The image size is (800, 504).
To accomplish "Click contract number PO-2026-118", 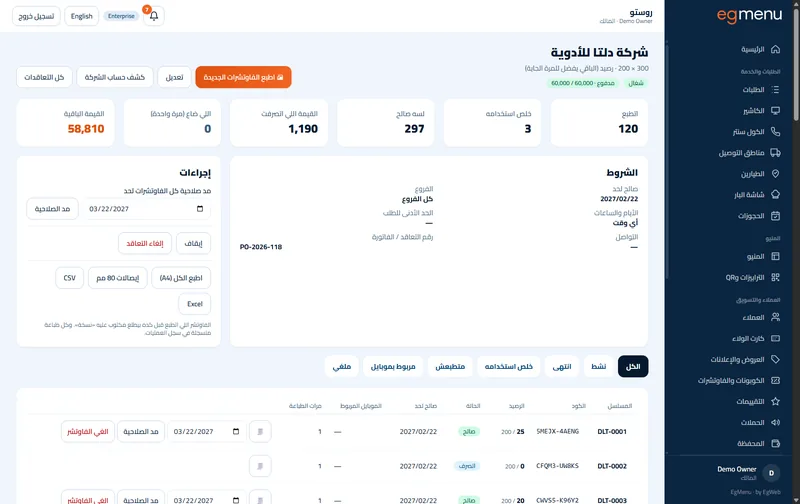I will [261, 247].
